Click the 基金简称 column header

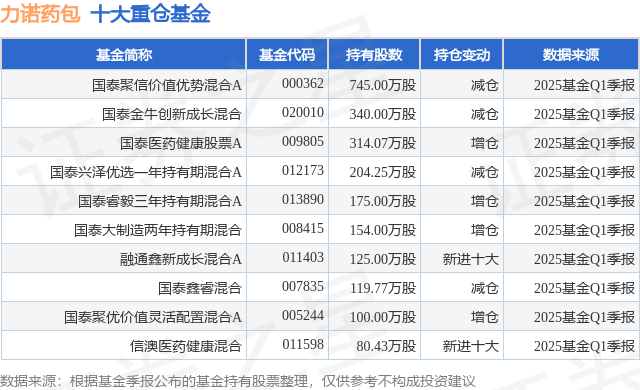point(124,54)
